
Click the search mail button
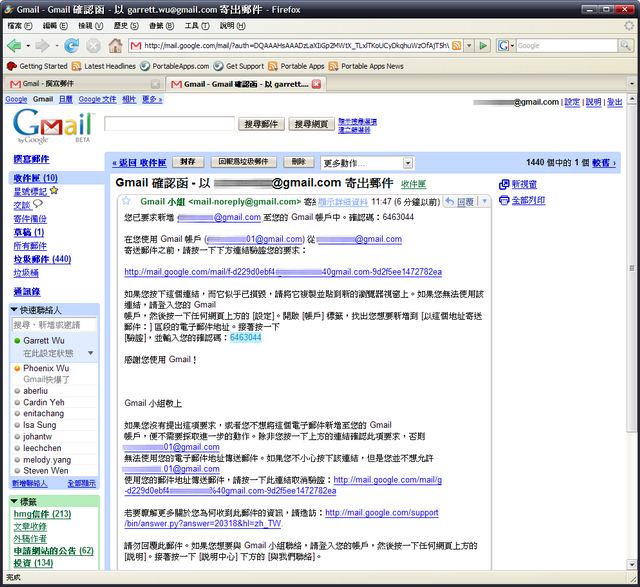[261, 124]
